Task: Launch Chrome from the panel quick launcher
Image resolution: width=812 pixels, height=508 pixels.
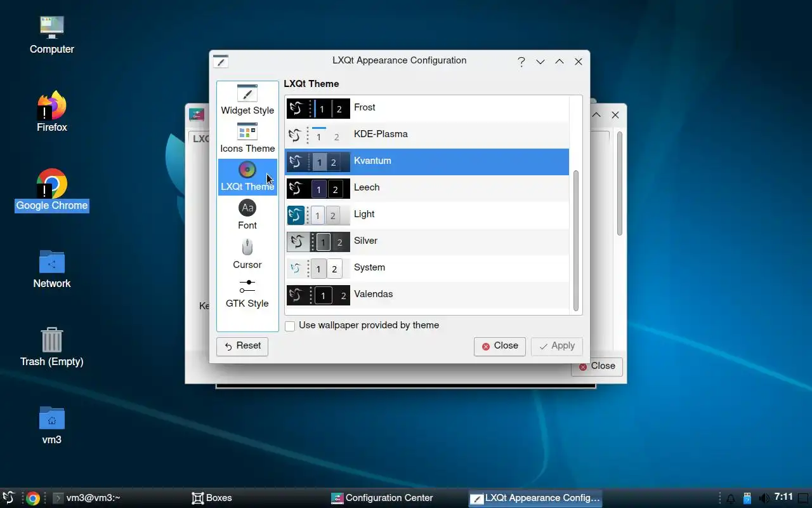Action: tap(33, 498)
